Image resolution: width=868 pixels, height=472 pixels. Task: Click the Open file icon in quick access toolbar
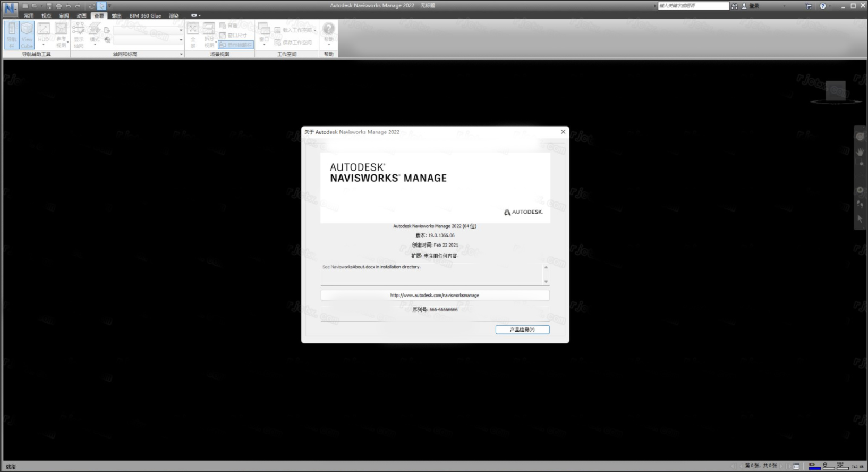click(x=34, y=6)
